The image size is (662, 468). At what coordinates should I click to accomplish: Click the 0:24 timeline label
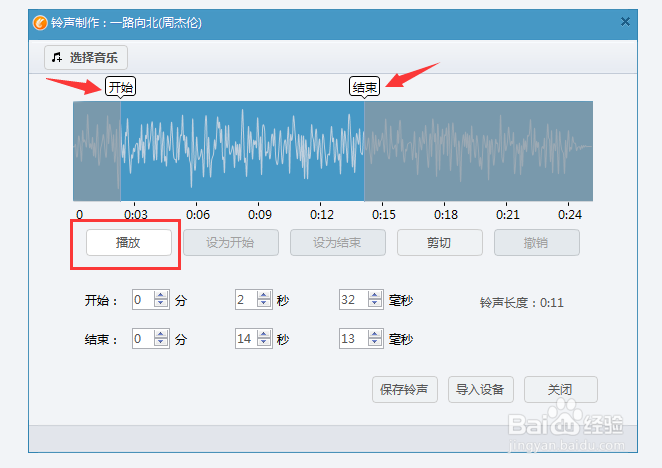[x=570, y=215]
